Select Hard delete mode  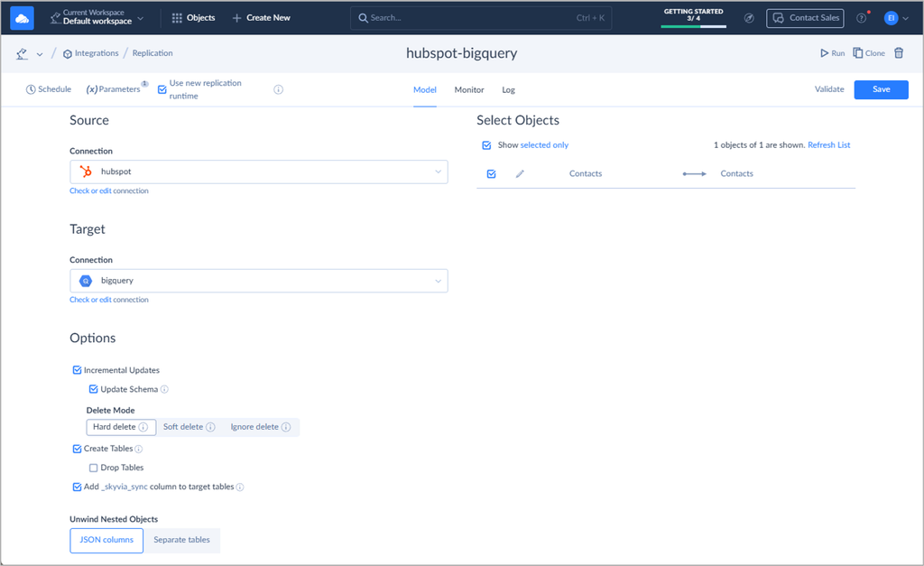(x=121, y=427)
